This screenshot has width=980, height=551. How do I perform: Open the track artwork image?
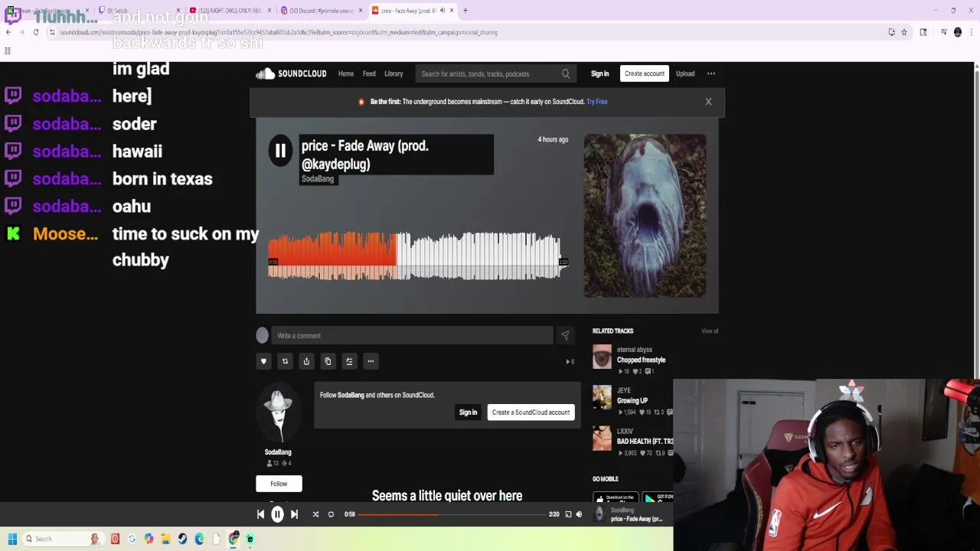(x=645, y=216)
